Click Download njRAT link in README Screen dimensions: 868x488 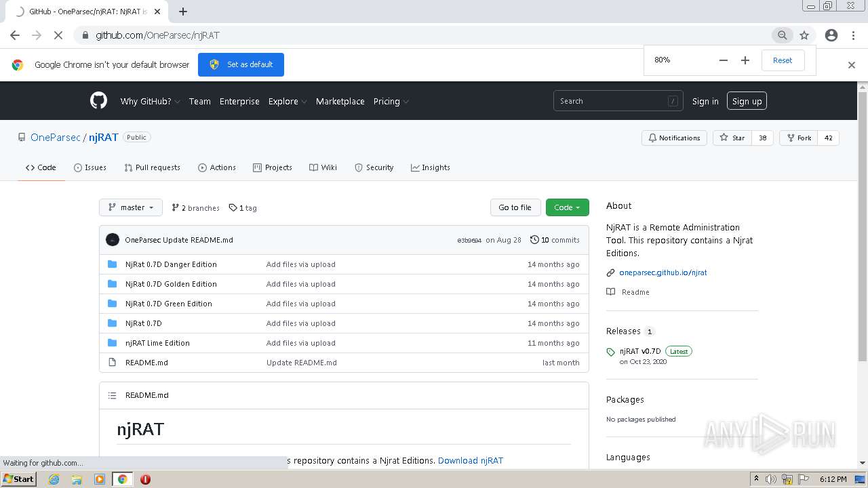471,460
